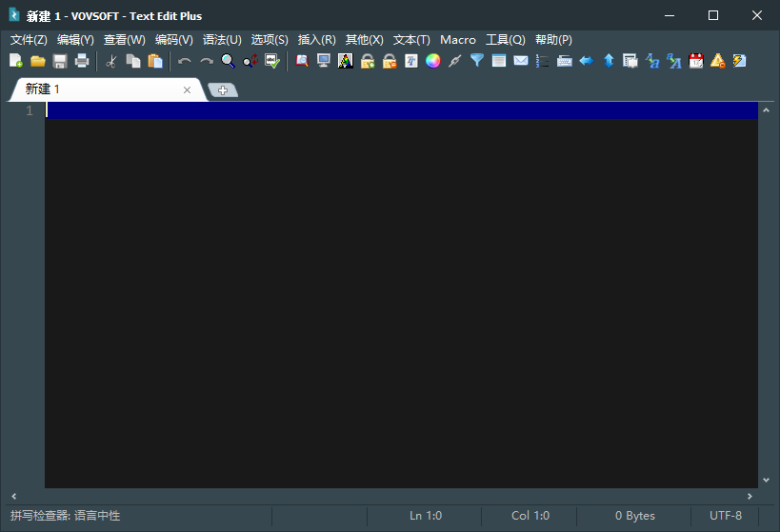Click the New file toolbar icon
The image size is (780, 532).
click(16, 61)
